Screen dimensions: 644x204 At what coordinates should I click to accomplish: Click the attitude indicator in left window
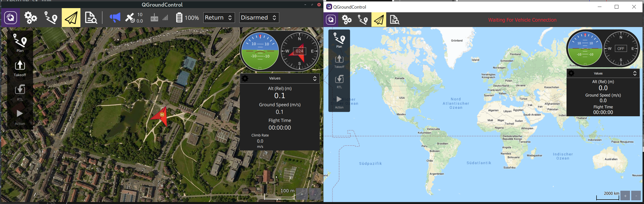(x=260, y=51)
